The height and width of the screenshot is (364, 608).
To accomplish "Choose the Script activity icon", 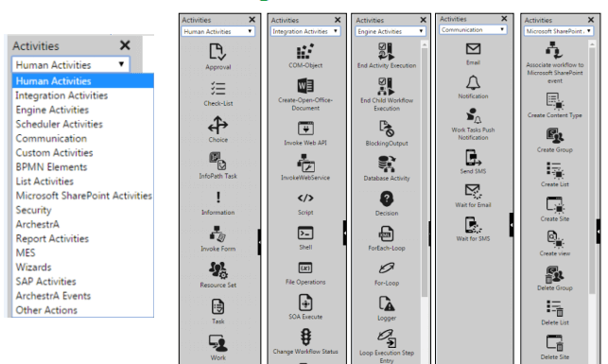I will pyautogui.click(x=305, y=199).
